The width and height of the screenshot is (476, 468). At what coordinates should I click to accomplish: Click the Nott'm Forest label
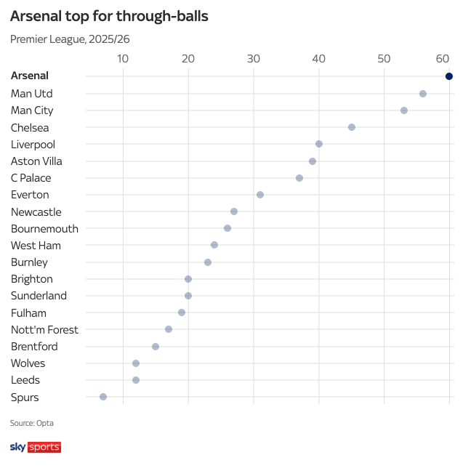tap(44, 330)
